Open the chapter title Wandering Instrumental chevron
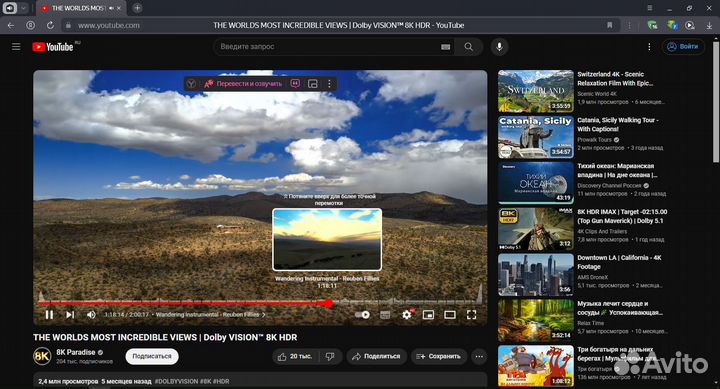The image size is (720, 389). [264, 315]
